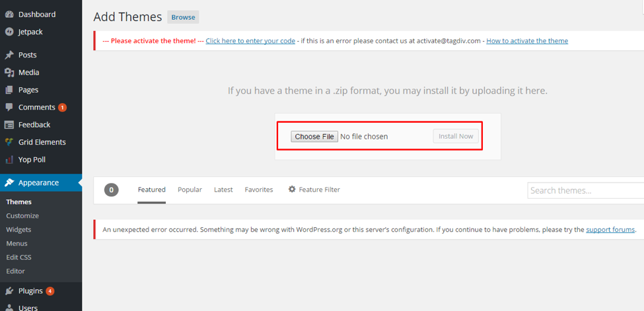This screenshot has height=311, width=644.
Task: Click the Jetpack icon in sidebar
Action: 9,32
